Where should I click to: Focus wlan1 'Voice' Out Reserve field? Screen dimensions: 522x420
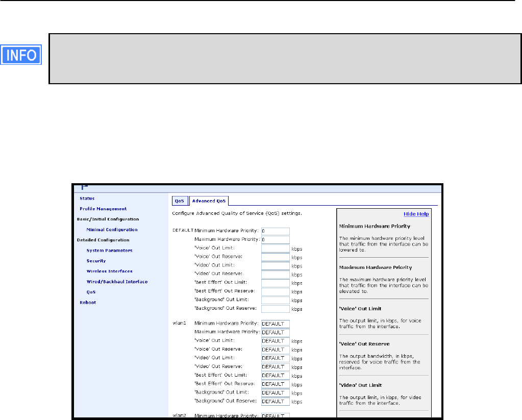[276, 350]
